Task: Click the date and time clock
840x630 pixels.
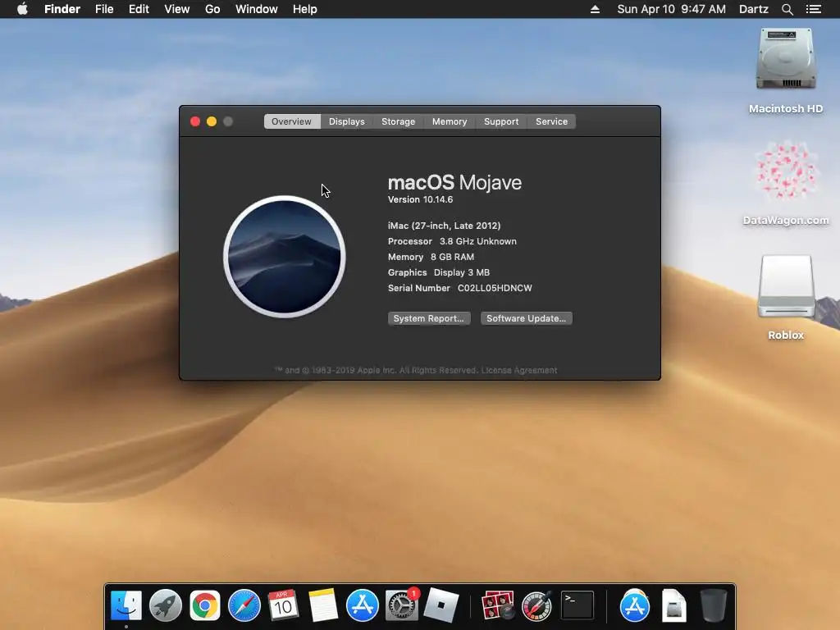Action: point(671,9)
